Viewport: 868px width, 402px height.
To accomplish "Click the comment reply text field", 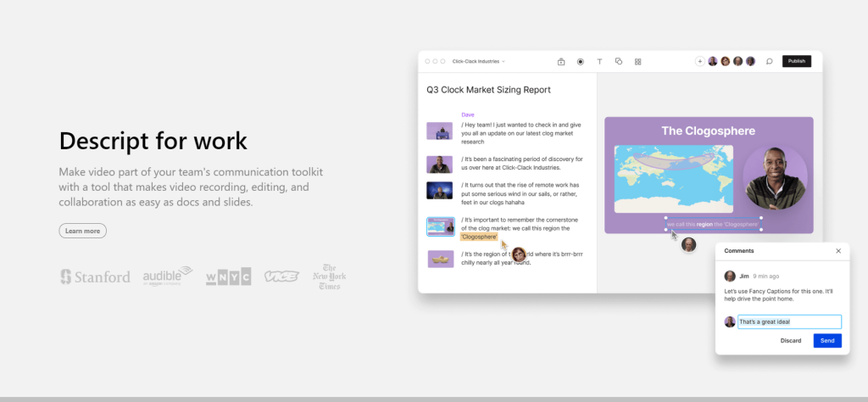I will (788, 321).
